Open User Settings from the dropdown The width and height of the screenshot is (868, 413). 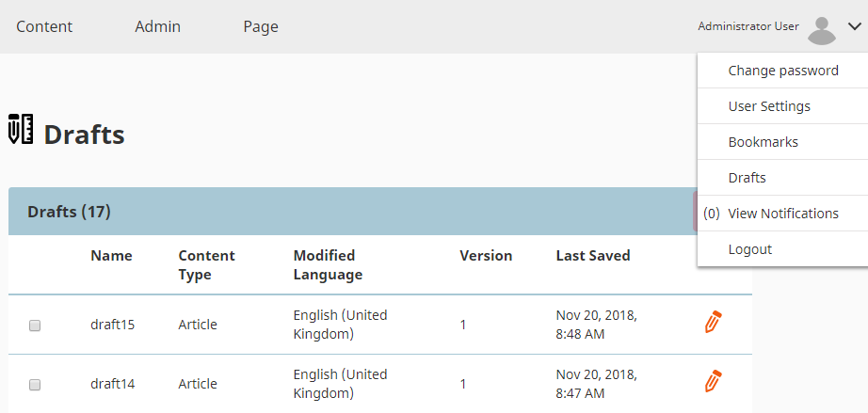(769, 106)
